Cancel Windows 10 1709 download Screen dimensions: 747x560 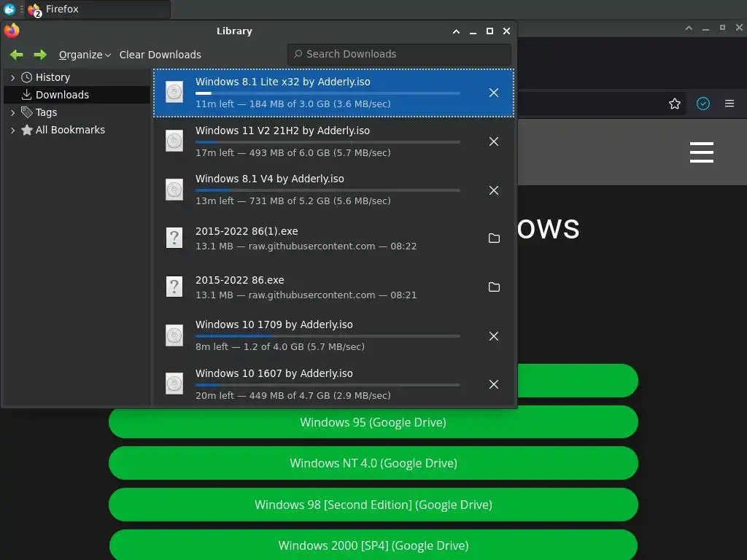pos(494,336)
